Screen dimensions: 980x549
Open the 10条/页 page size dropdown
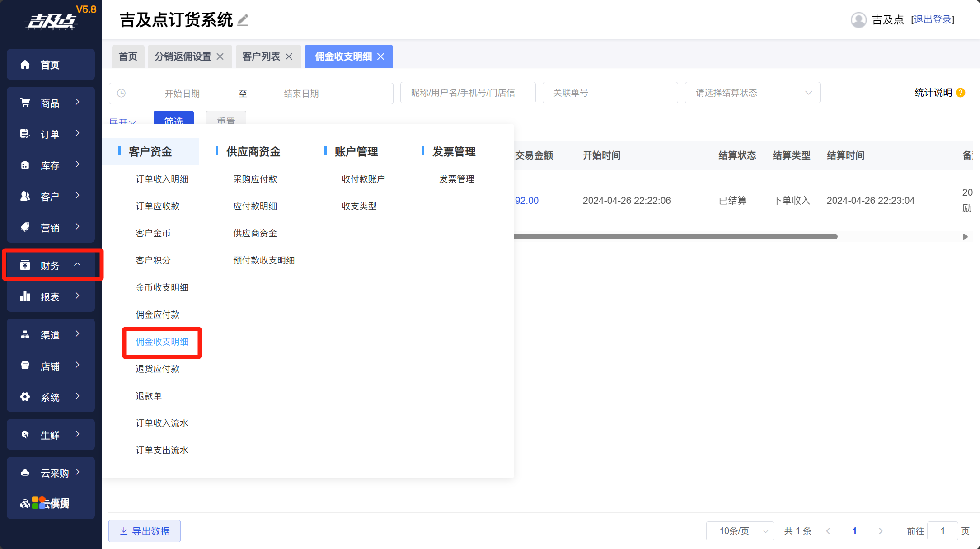point(740,531)
